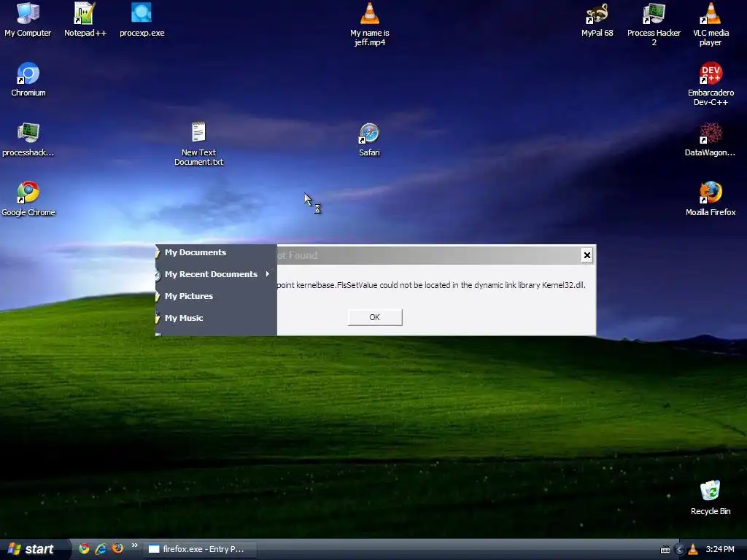Select the Notepad++ desktop shortcut
Viewport: 747px width, 560px height.
point(85,20)
